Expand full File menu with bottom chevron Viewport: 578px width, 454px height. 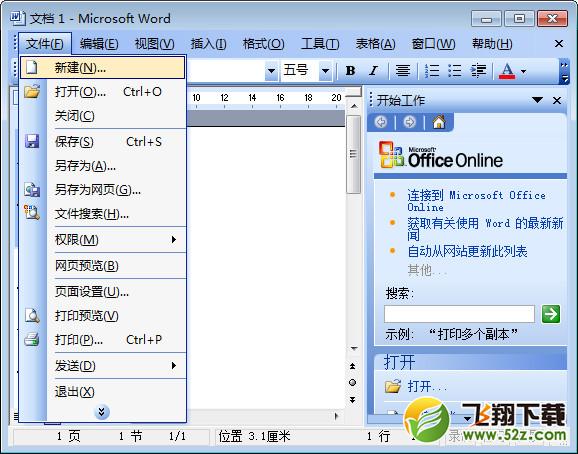click(102, 412)
